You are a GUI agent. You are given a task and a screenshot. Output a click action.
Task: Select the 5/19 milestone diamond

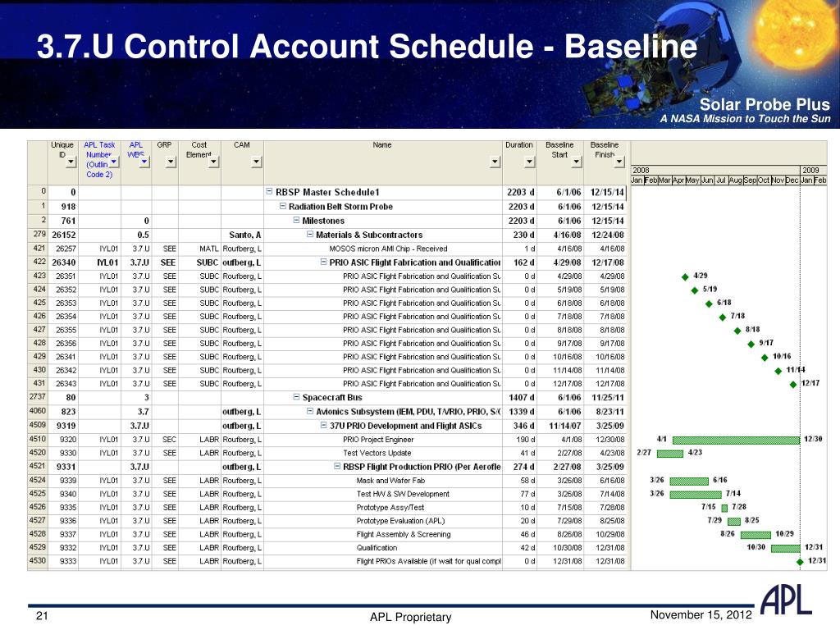point(695,290)
